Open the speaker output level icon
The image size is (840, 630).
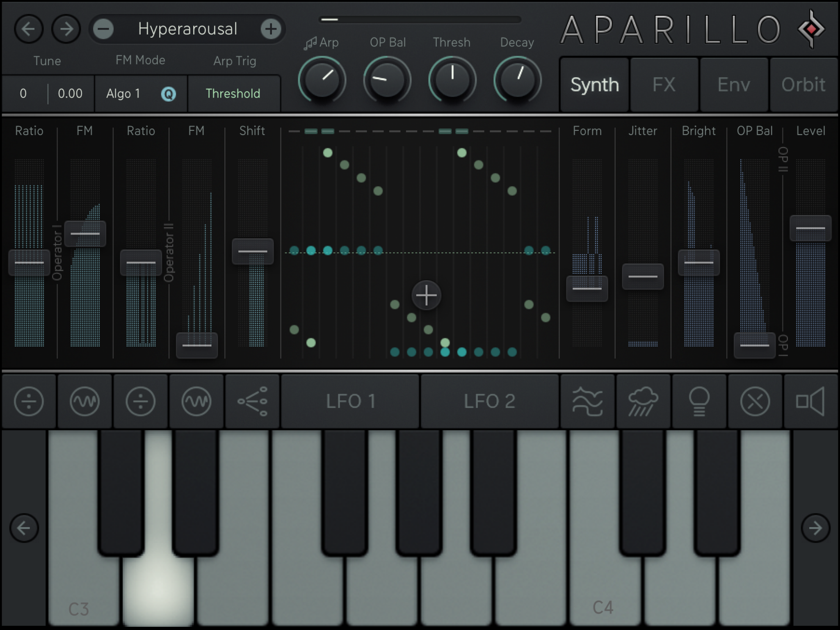(810, 401)
